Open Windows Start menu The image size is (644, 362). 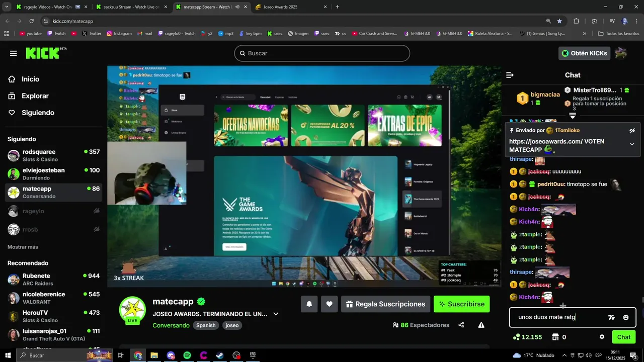click(x=8, y=355)
